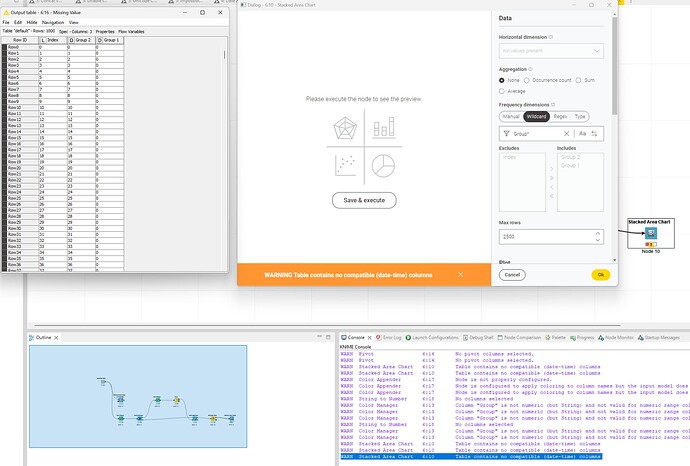Switch to Node Comparison tab
Image resolution: width=690 pixels, height=466 pixels.
[519, 338]
